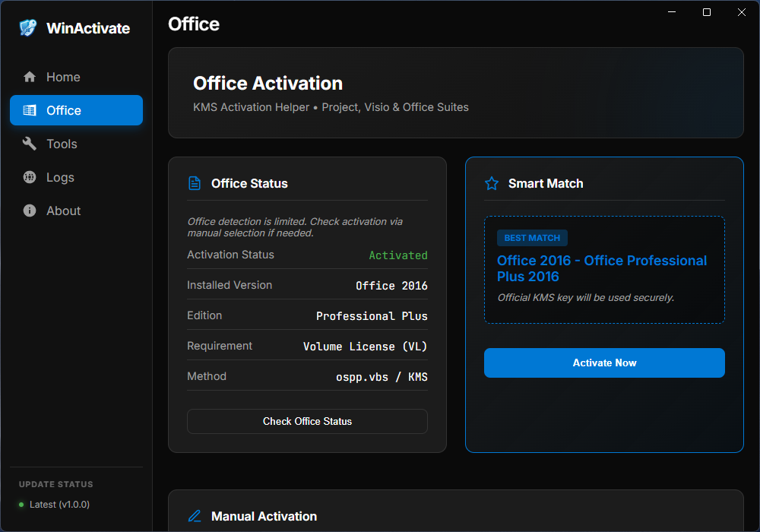Switch to the Office sidebar section
This screenshot has height=532, width=760.
click(x=76, y=110)
